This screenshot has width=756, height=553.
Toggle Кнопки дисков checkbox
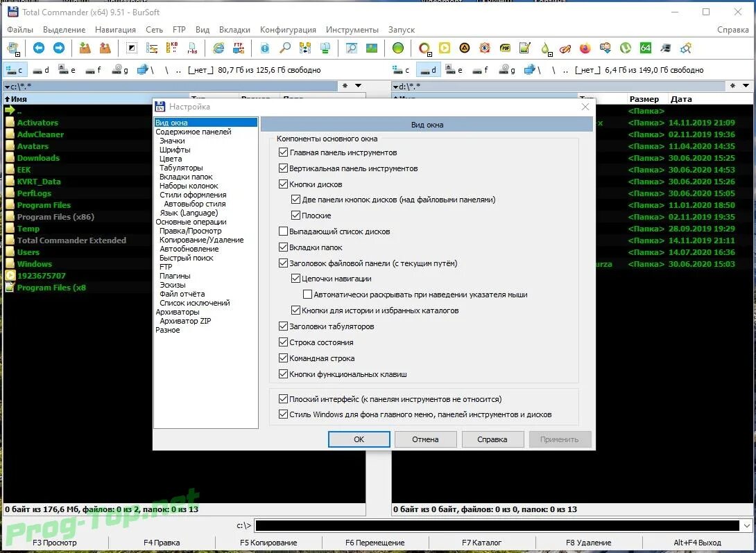coord(283,184)
